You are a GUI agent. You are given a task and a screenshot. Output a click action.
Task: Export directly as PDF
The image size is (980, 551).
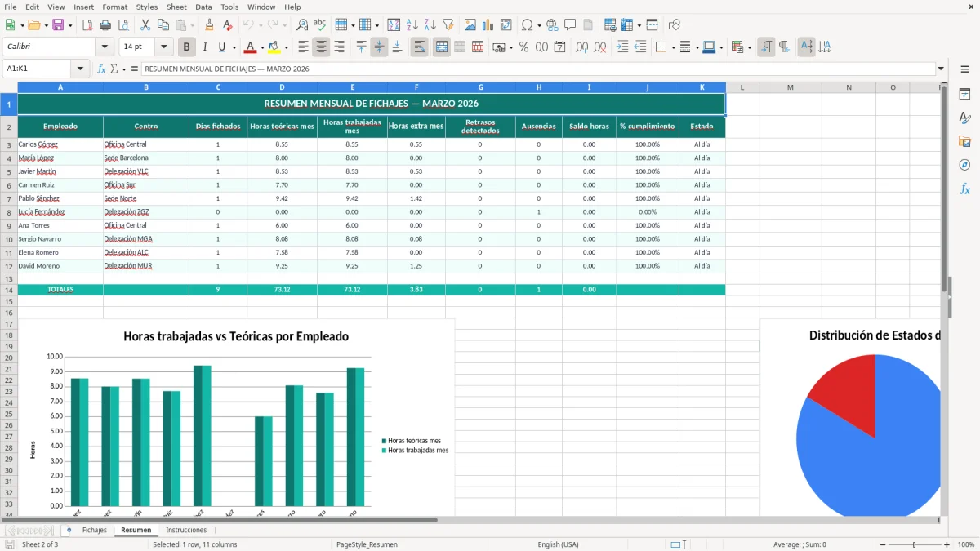pos(87,25)
